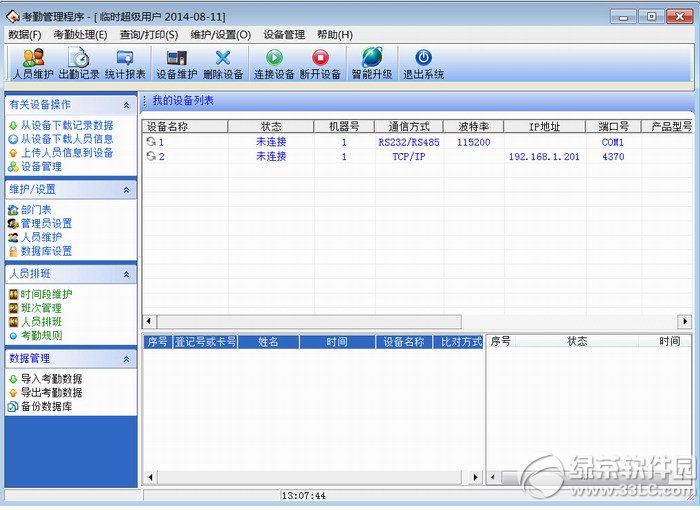This screenshot has height=510, width=700.
Task: Click 设备名称 column header
Action: pos(185,127)
